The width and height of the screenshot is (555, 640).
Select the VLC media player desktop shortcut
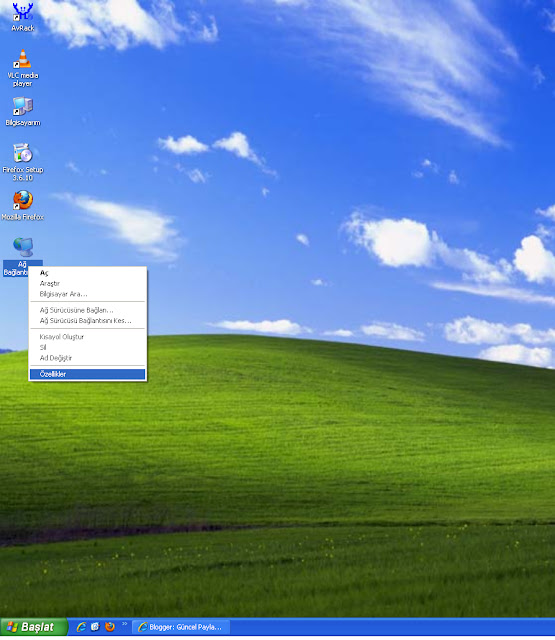click(x=22, y=68)
